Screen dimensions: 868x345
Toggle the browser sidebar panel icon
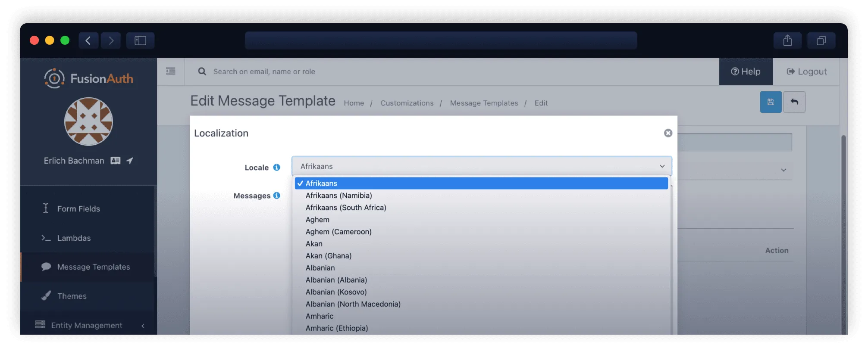141,40
